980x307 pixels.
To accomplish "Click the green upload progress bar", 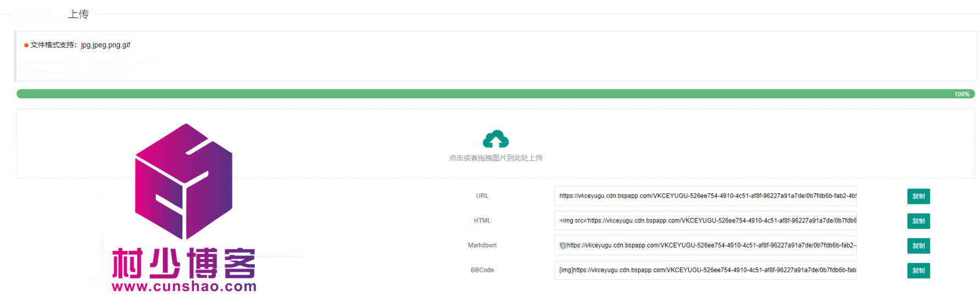I will tap(495, 94).
